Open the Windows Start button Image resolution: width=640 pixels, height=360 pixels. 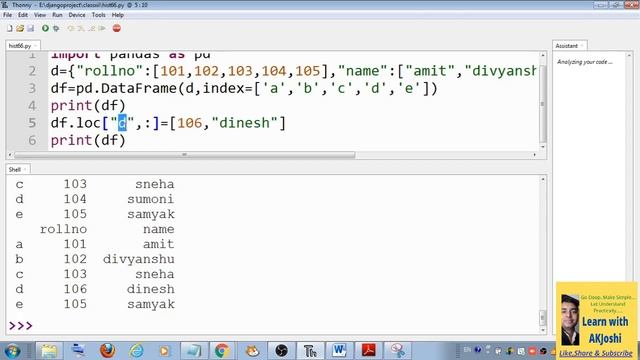[x=13, y=351]
